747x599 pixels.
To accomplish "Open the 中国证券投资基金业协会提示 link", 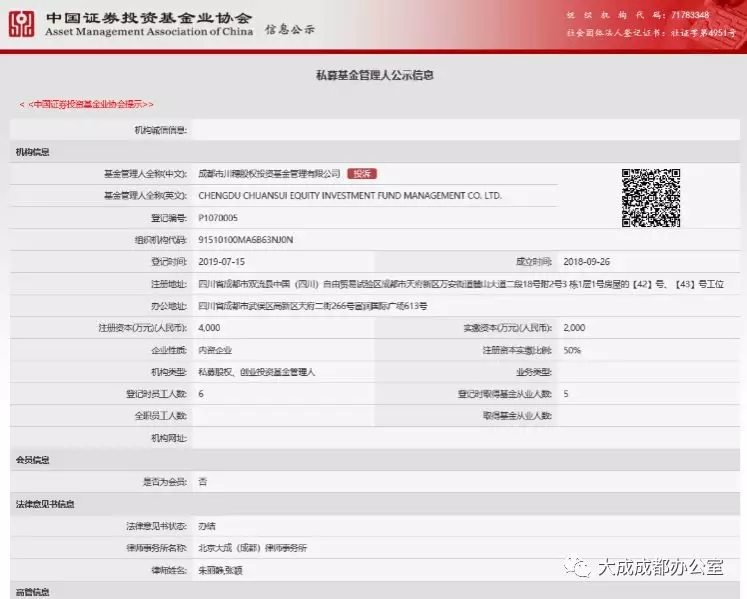I will (x=87, y=104).
